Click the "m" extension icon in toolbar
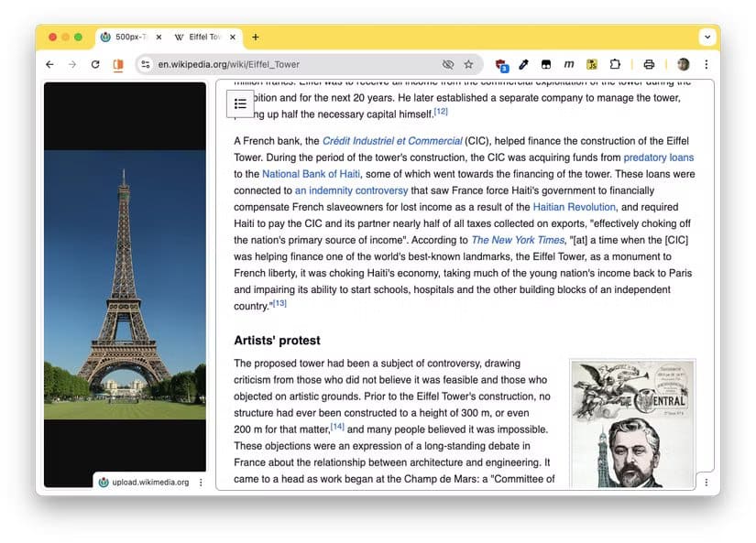Image resolution: width=756 pixels, height=543 pixels. (x=569, y=64)
